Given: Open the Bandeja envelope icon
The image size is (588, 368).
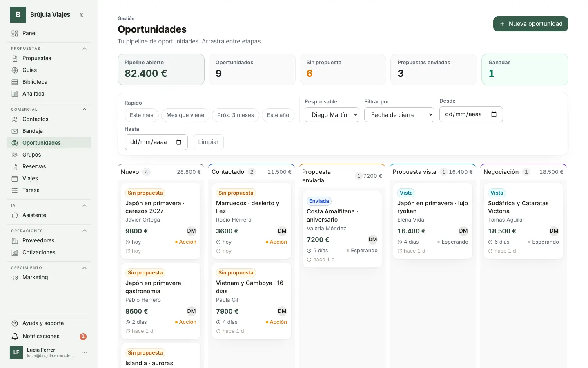Looking at the screenshot, I should (x=15, y=131).
